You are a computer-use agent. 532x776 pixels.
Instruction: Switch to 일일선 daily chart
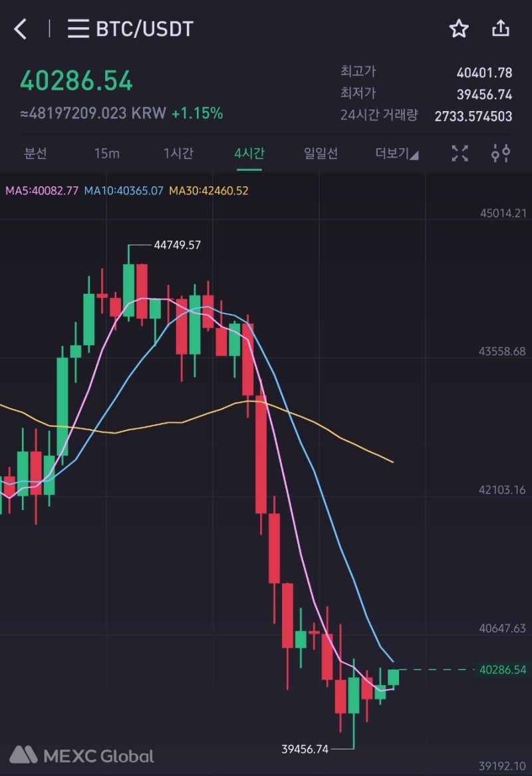(x=321, y=154)
